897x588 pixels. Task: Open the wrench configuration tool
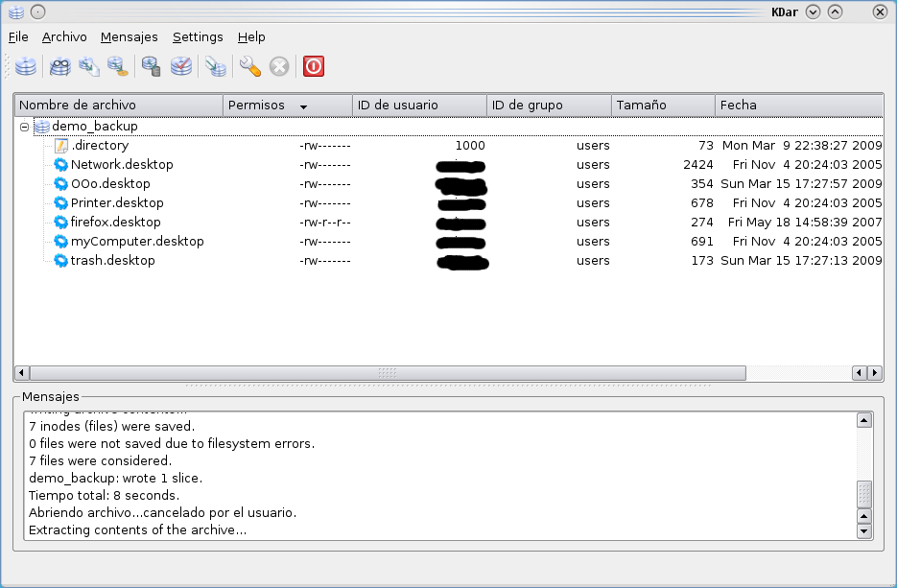coord(249,66)
